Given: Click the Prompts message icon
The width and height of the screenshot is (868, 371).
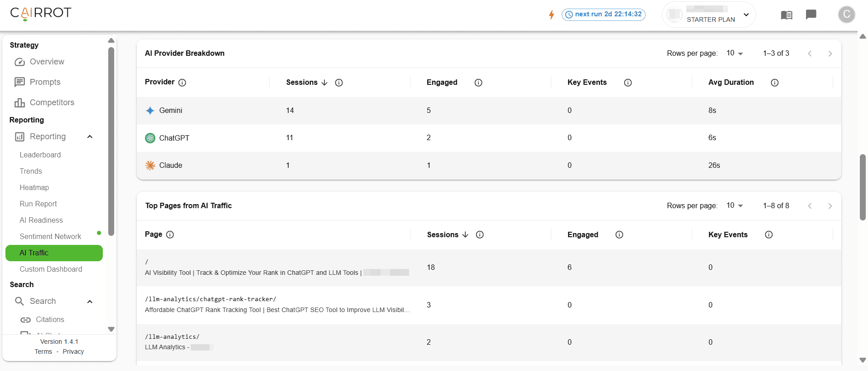Looking at the screenshot, I should point(19,82).
